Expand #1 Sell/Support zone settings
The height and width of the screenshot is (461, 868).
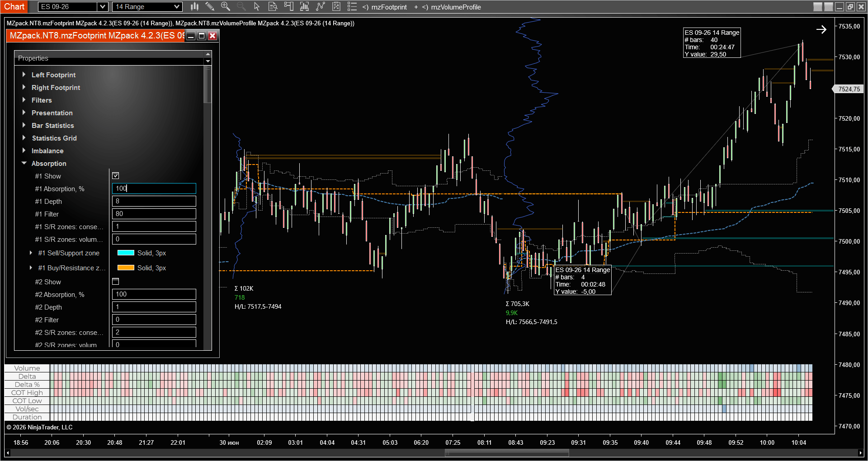(x=31, y=253)
